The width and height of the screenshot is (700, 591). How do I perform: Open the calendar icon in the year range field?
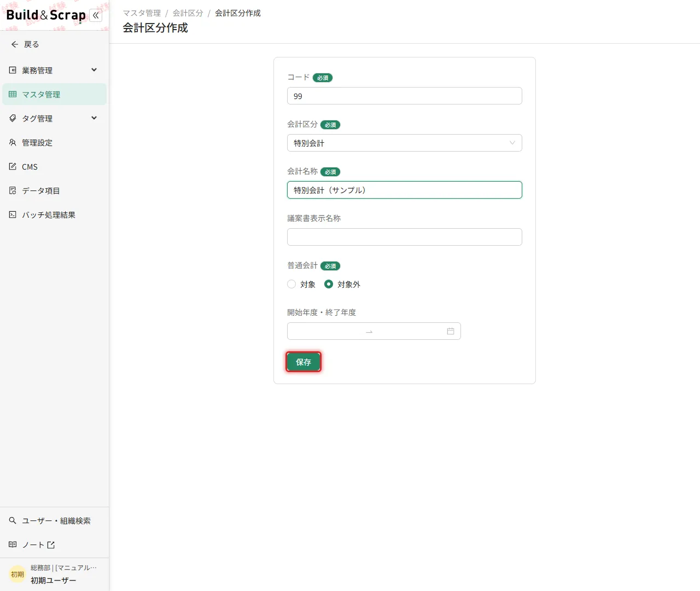coord(451,331)
